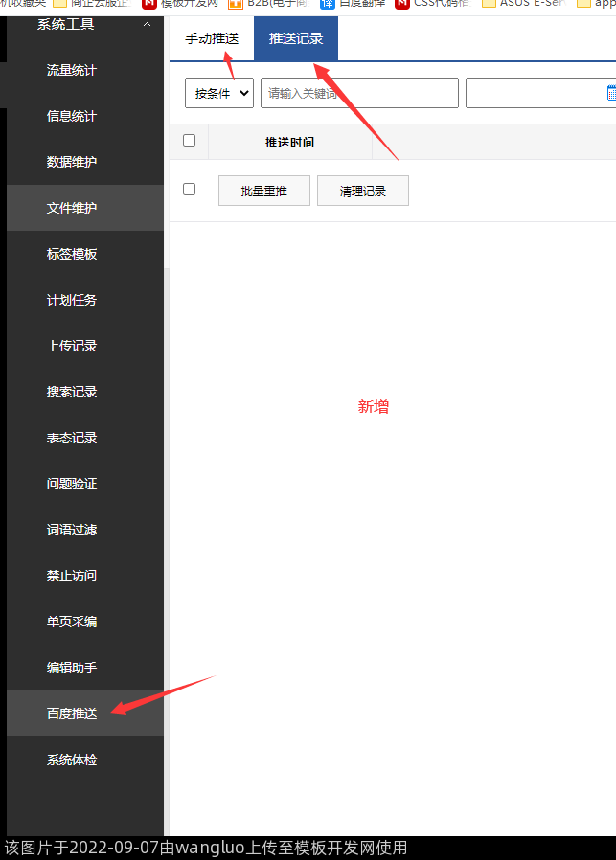Click the 清理记录 button
The image size is (616, 860).
click(x=363, y=191)
